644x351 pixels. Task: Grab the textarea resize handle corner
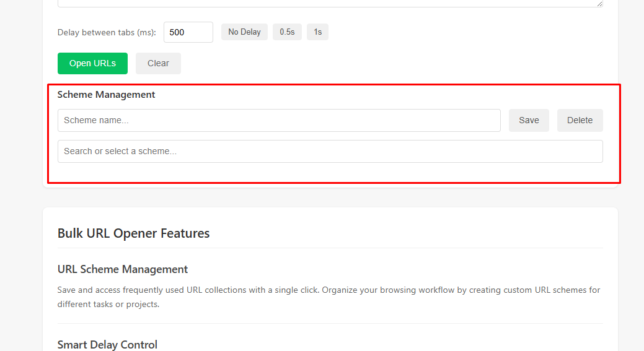pos(599,4)
